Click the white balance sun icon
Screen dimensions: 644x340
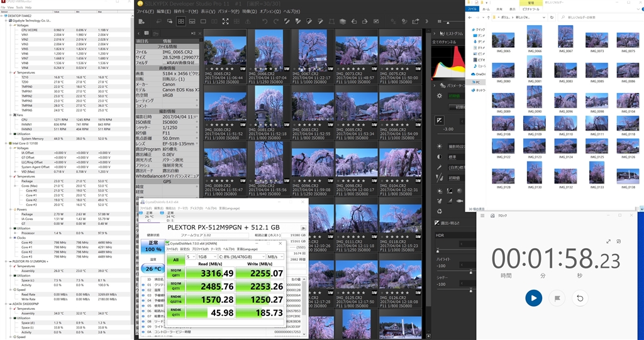tap(440, 146)
